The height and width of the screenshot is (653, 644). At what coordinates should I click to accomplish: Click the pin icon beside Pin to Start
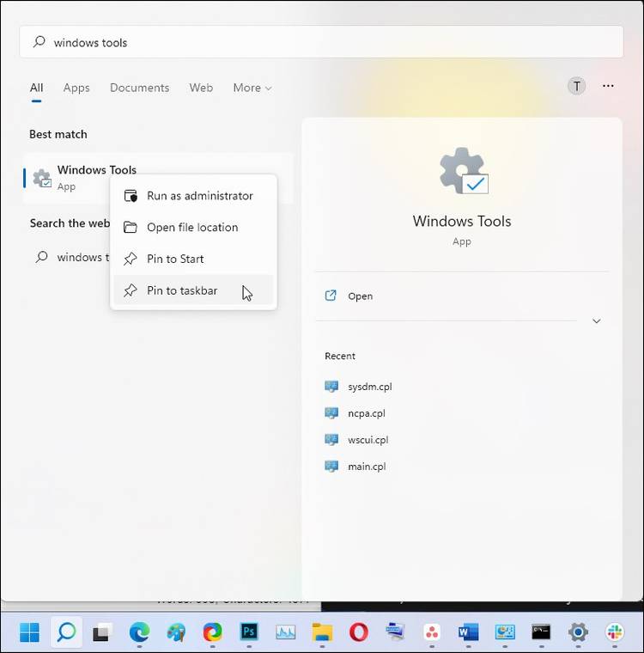[x=131, y=259]
